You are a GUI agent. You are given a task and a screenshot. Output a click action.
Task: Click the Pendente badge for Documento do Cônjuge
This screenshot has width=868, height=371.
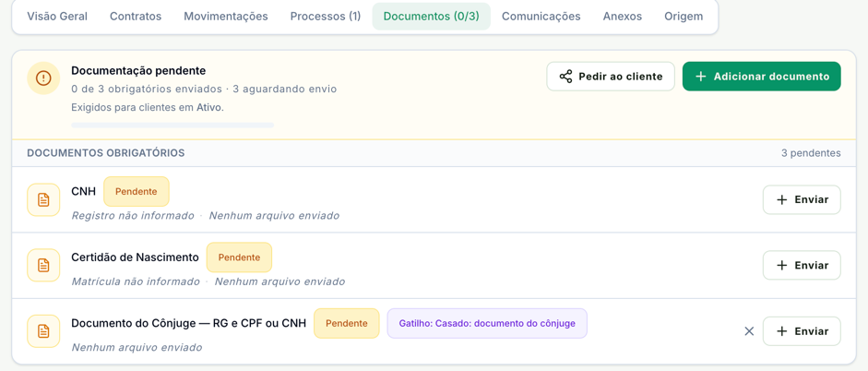pos(347,323)
